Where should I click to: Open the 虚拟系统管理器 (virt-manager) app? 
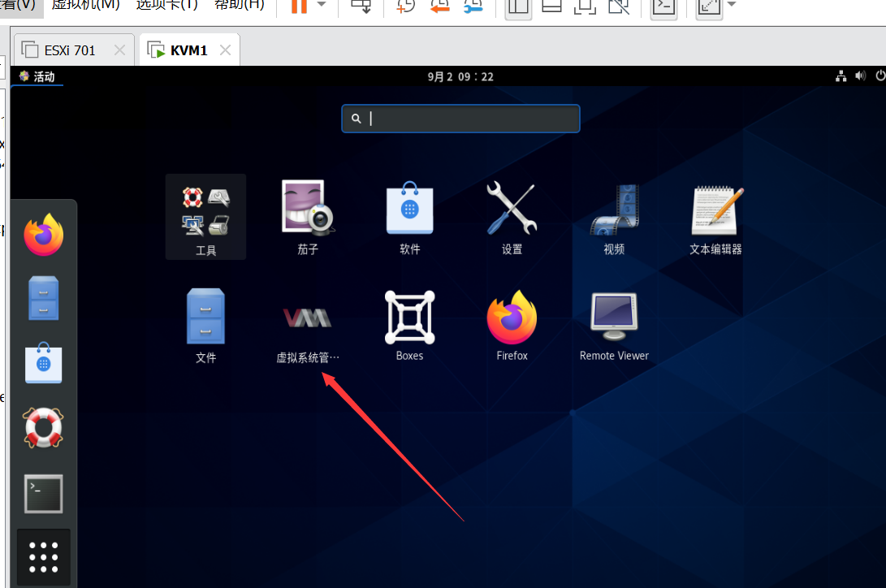point(308,326)
